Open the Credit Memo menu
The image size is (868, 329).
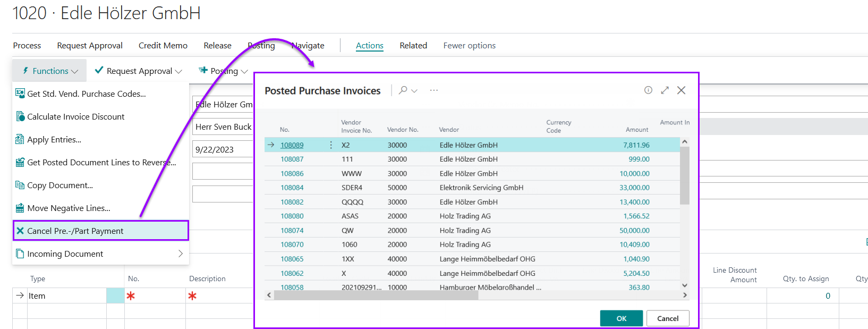(x=163, y=46)
